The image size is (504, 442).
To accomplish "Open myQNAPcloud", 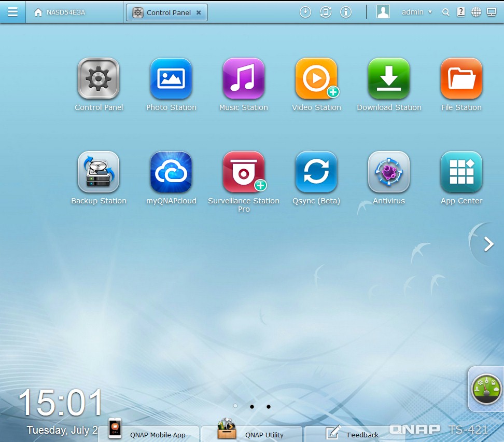I will [171, 172].
